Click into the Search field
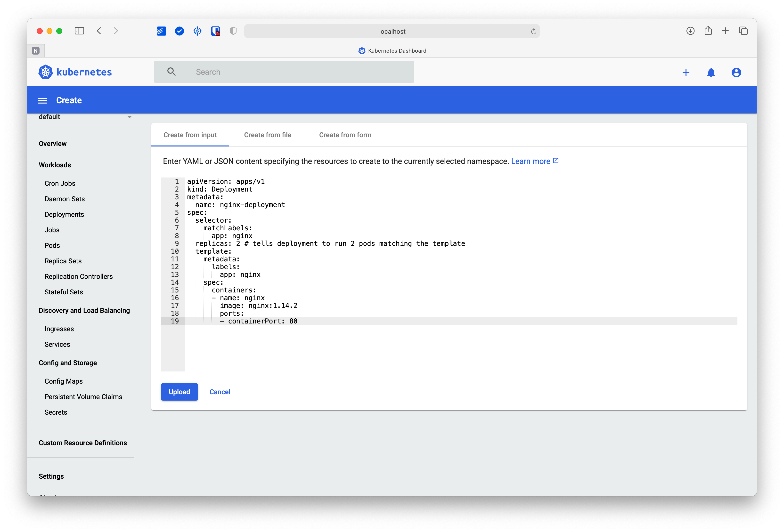This screenshot has height=532, width=784. coord(284,72)
